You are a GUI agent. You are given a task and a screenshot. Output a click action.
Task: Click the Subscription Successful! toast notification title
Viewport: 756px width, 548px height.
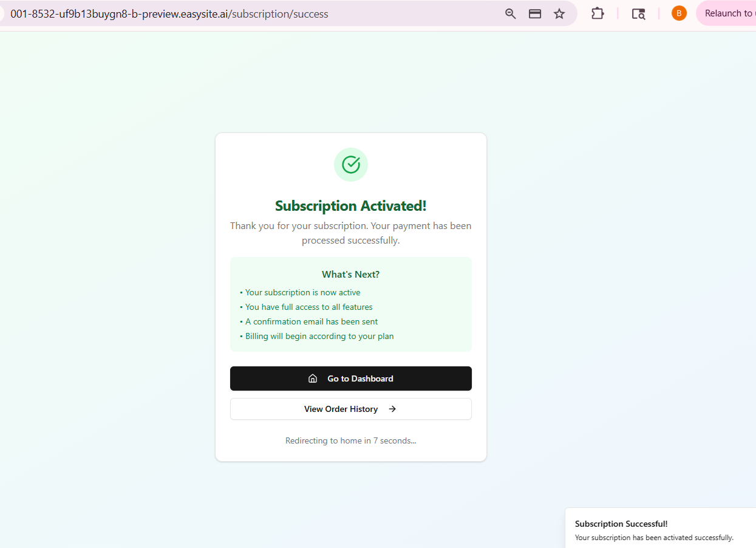(x=621, y=524)
